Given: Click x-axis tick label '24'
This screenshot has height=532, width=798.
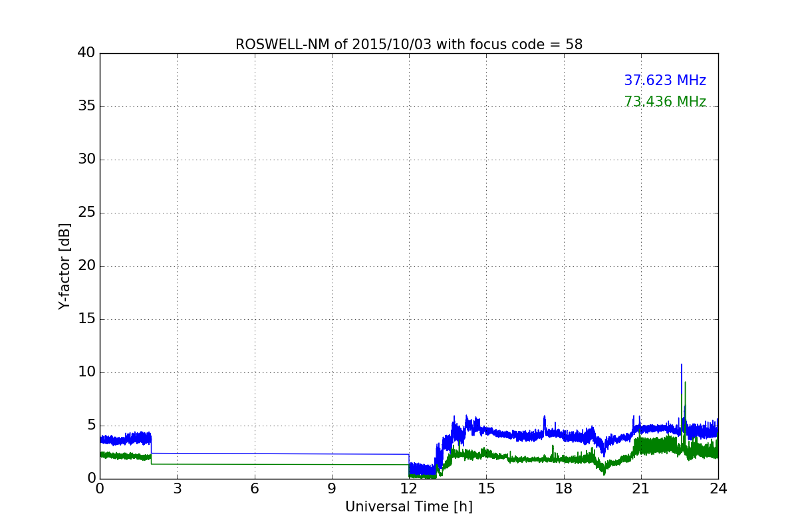Looking at the screenshot, I should [718, 489].
